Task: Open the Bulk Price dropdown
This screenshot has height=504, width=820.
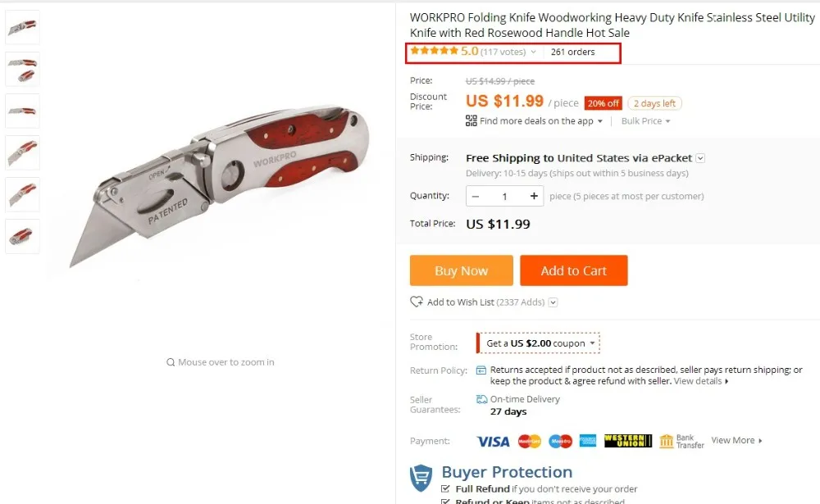Action: 646,121
